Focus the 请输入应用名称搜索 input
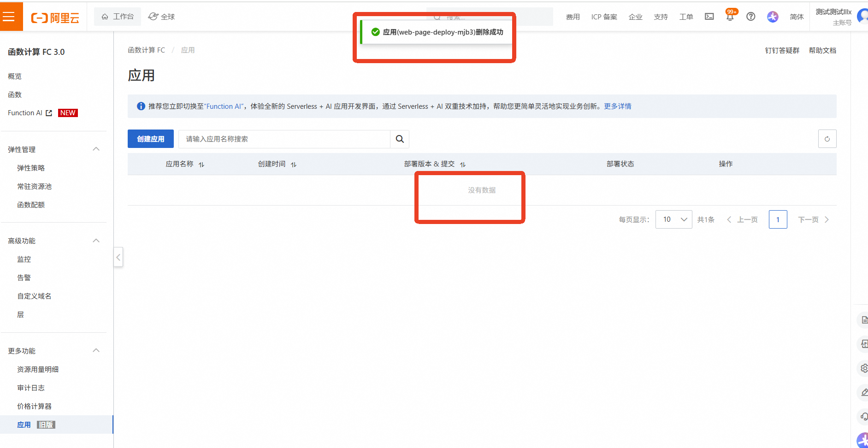868x448 pixels. 284,139
